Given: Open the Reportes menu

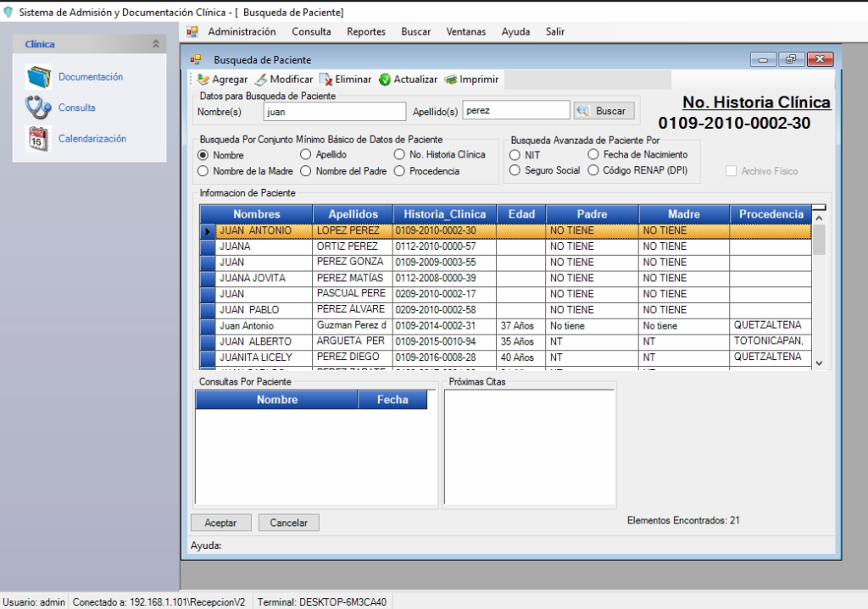Looking at the screenshot, I should click(x=365, y=32).
